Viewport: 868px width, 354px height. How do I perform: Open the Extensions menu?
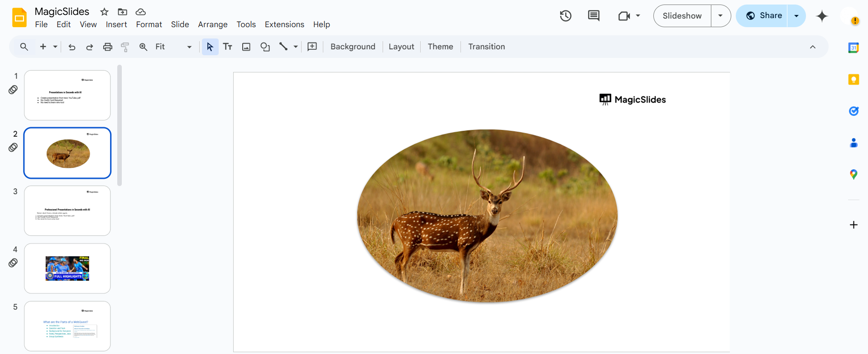coord(284,24)
